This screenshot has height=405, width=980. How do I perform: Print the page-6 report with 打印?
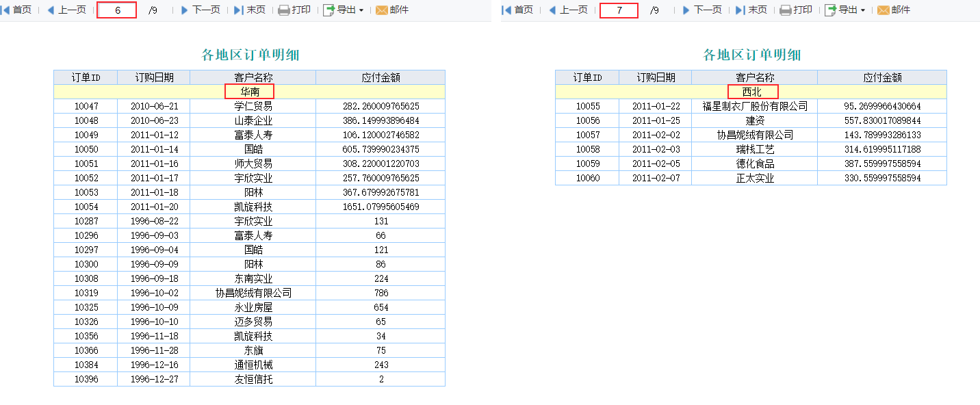[x=294, y=10]
